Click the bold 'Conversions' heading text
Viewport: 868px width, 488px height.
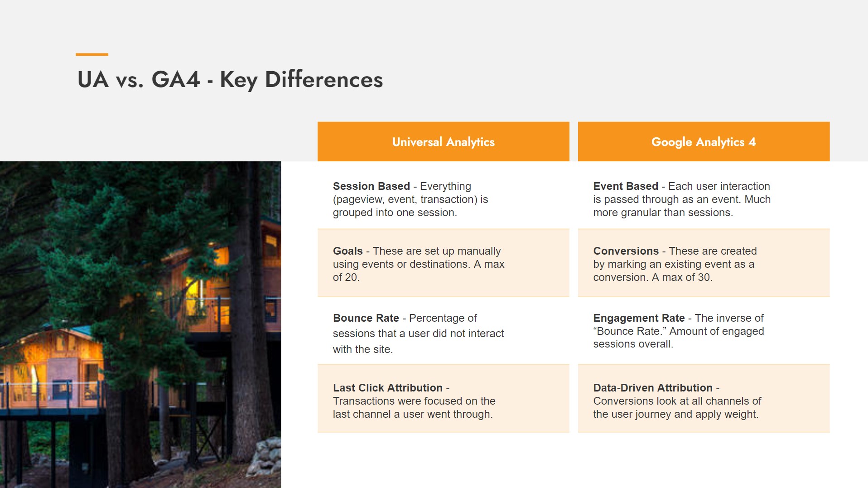(x=626, y=251)
